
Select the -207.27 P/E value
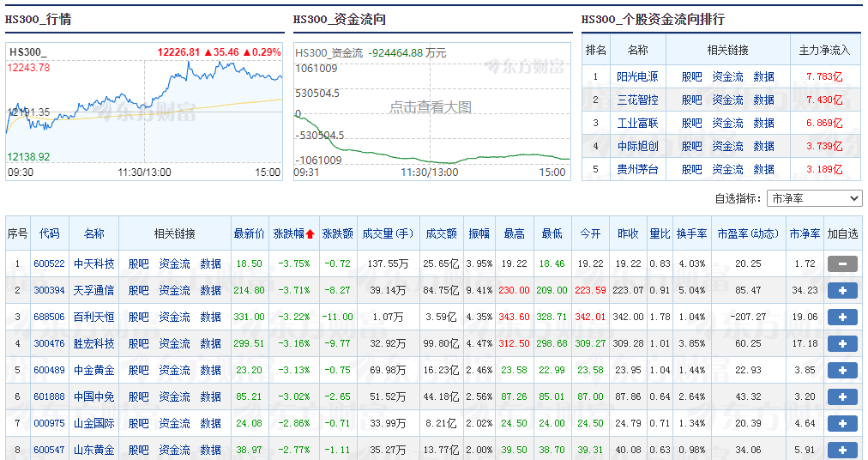(x=748, y=317)
